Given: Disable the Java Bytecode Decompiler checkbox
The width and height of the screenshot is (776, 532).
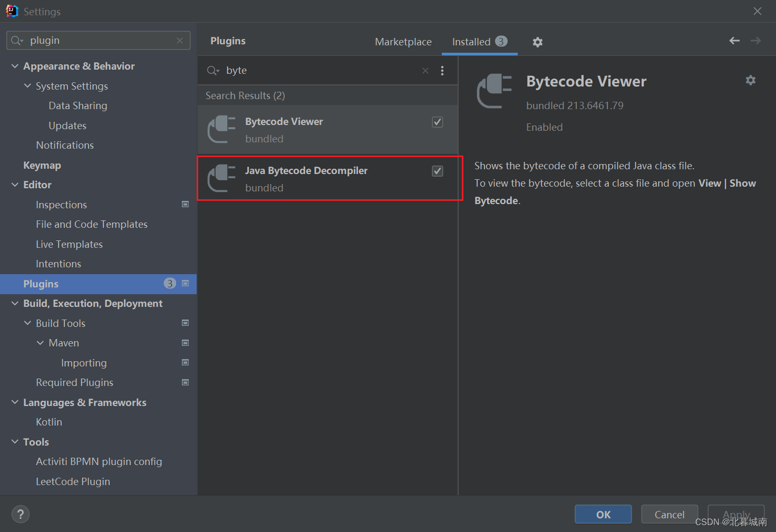Looking at the screenshot, I should coord(438,171).
